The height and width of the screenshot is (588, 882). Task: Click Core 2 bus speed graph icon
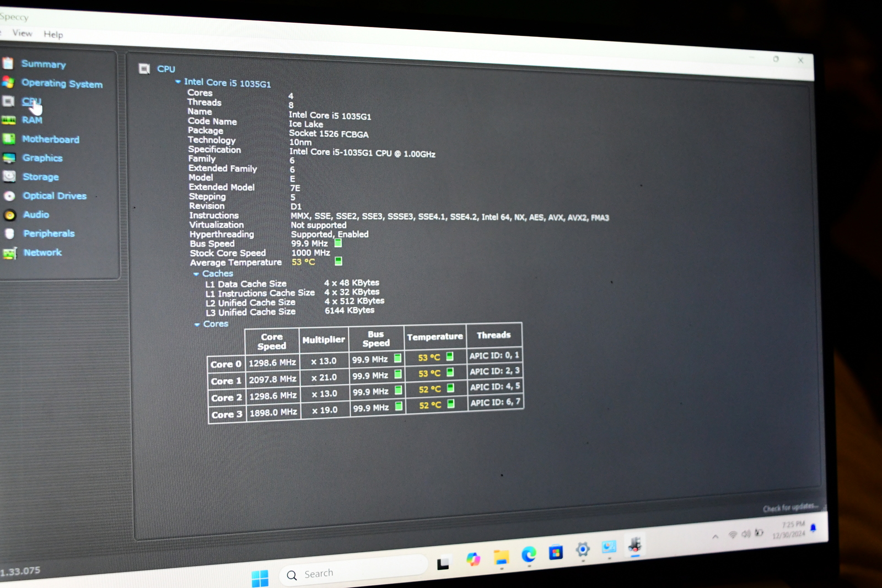tap(399, 390)
